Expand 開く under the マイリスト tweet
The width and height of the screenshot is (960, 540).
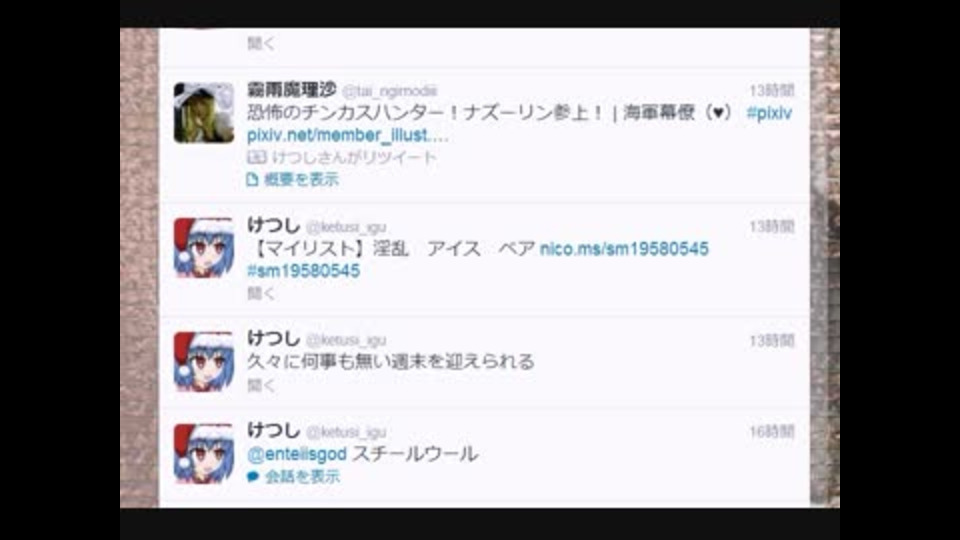click(x=261, y=293)
